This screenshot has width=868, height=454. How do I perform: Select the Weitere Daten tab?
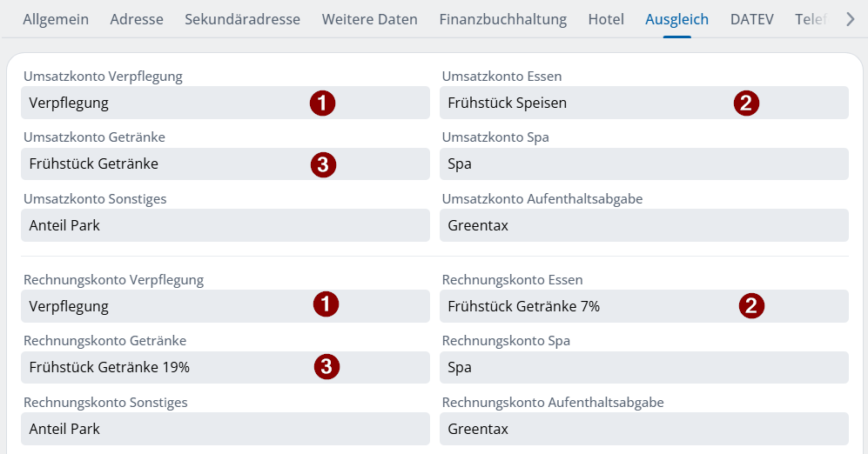369,19
